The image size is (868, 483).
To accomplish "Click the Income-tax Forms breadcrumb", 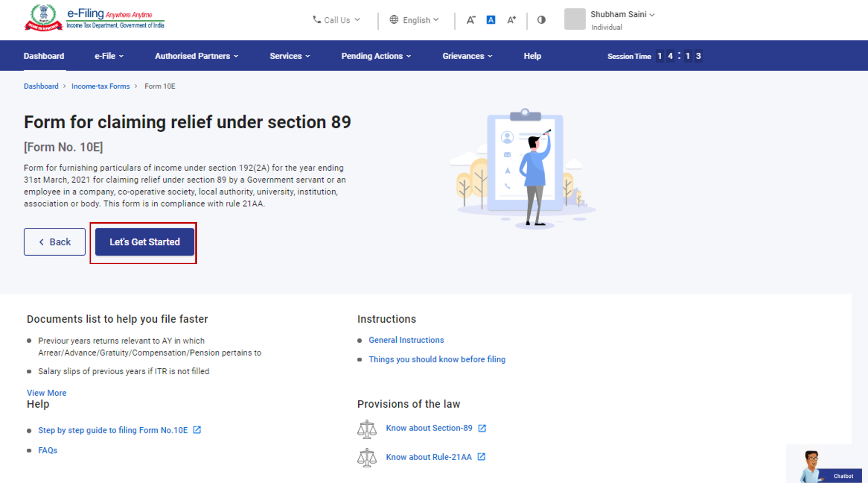I will [x=101, y=86].
